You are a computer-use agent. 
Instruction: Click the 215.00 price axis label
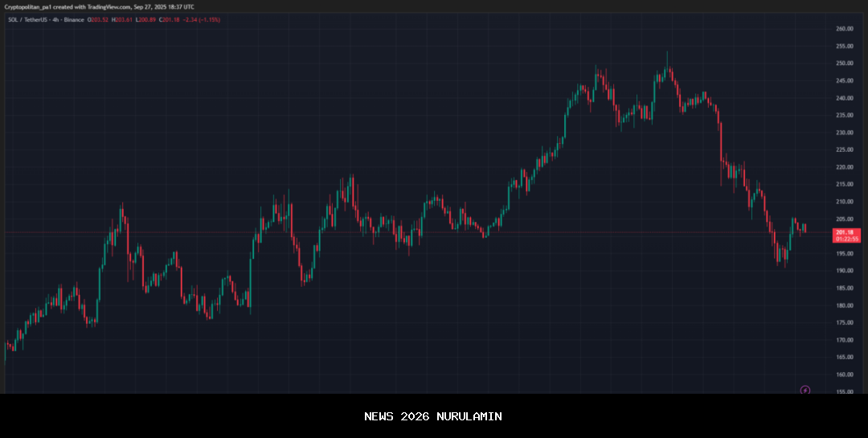[844, 185]
